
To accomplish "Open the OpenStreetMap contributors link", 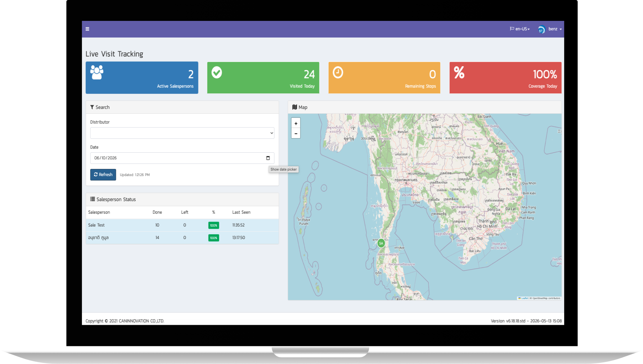I will coord(546,298).
